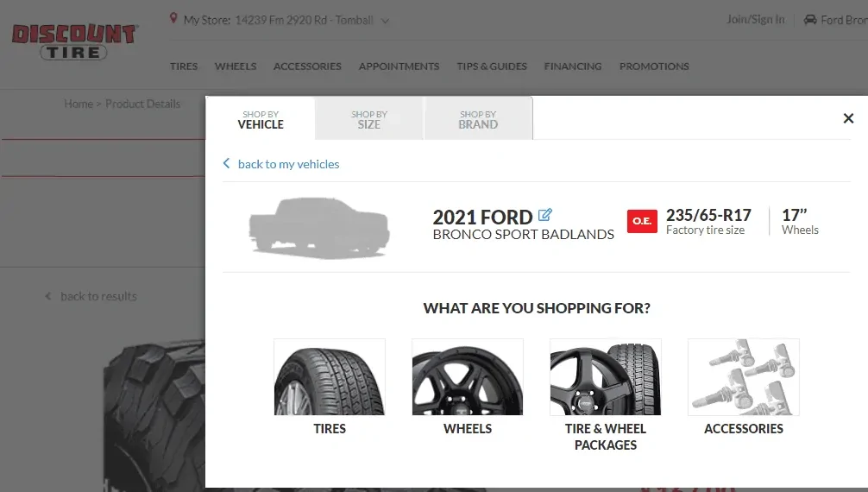
Task: Select the 17" Wheels option
Action: 800,222
